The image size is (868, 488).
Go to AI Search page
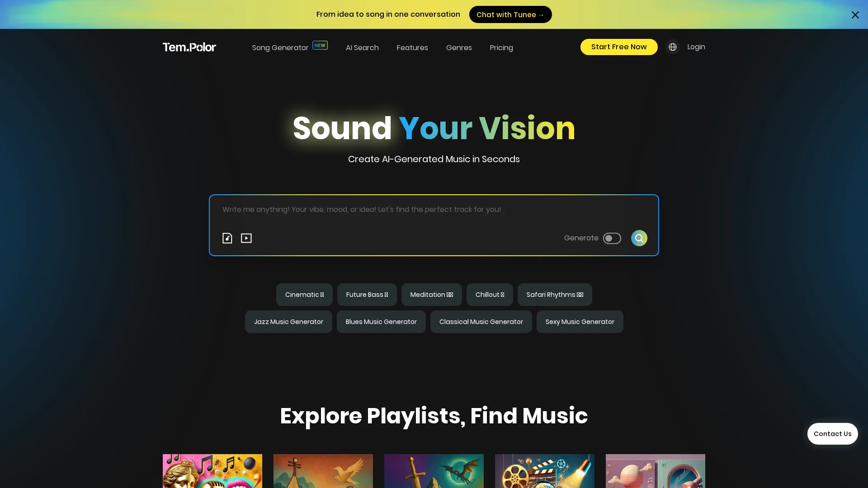point(362,47)
